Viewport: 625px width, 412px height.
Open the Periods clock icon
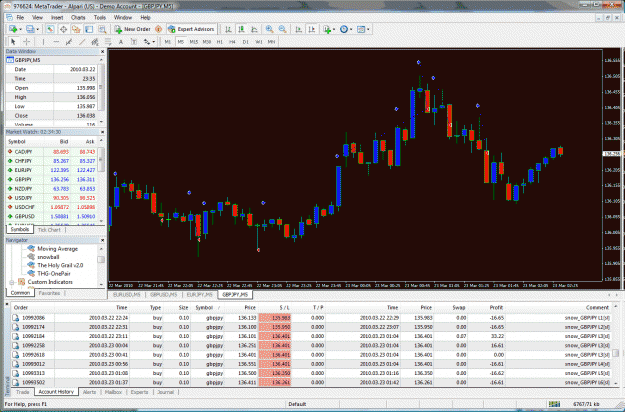(344, 29)
